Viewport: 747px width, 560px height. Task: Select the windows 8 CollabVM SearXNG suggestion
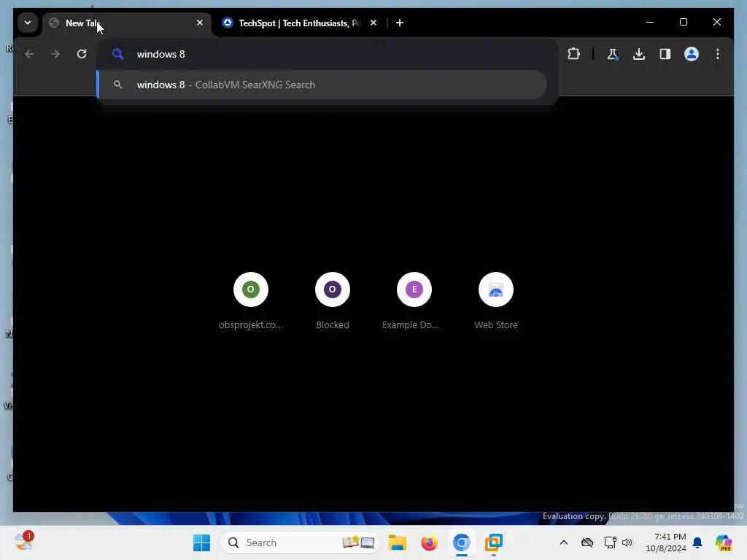(x=322, y=85)
